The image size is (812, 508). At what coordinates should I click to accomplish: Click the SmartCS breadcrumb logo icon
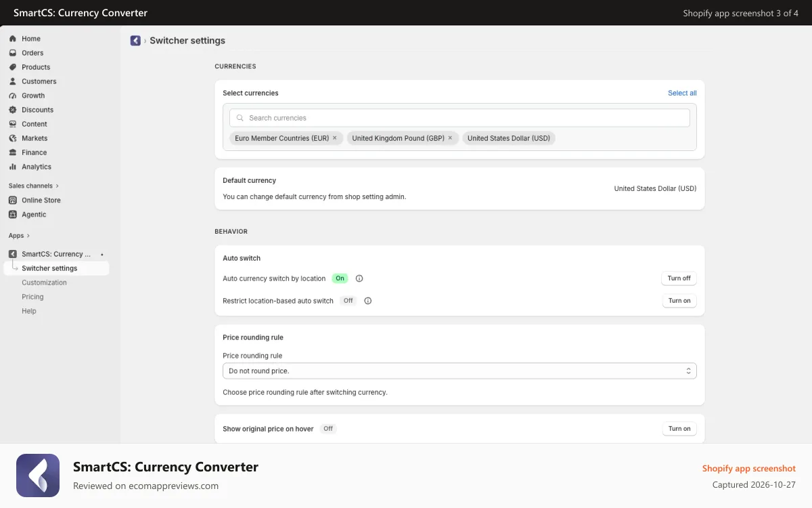pos(135,41)
